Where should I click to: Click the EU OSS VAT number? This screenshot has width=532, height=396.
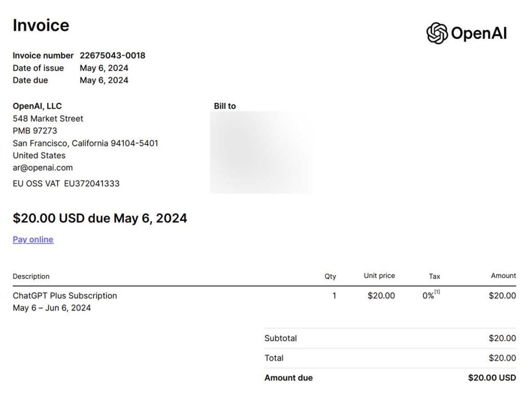point(91,183)
